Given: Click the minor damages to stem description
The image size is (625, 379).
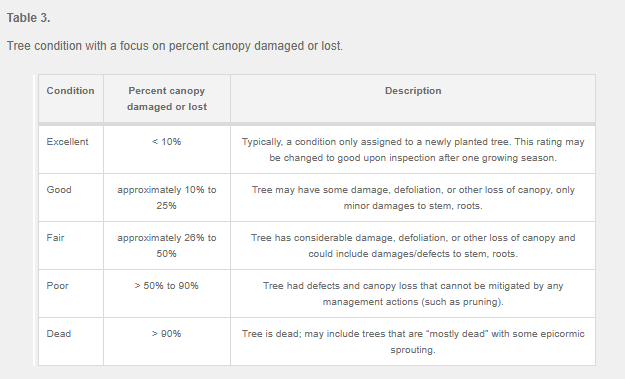Looking at the screenshot, I should tap(413, 198).
